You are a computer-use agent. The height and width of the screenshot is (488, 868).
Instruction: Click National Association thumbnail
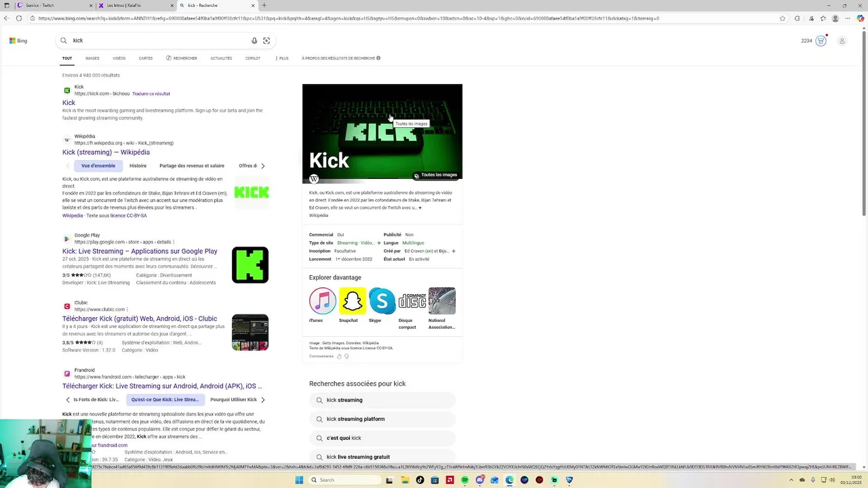click(x=442, y=301)
